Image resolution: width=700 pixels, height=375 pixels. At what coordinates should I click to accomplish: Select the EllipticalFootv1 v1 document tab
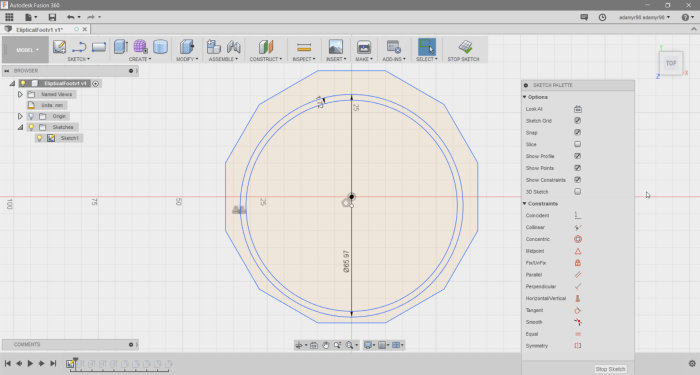[x=45, y=29]
